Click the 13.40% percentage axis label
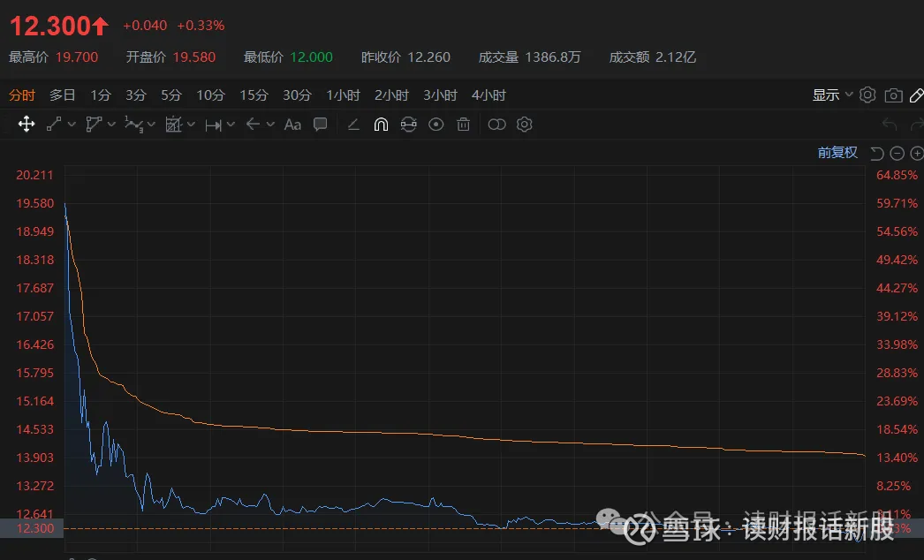The width and height of the screenshot is (924, 560). point(897,458)
